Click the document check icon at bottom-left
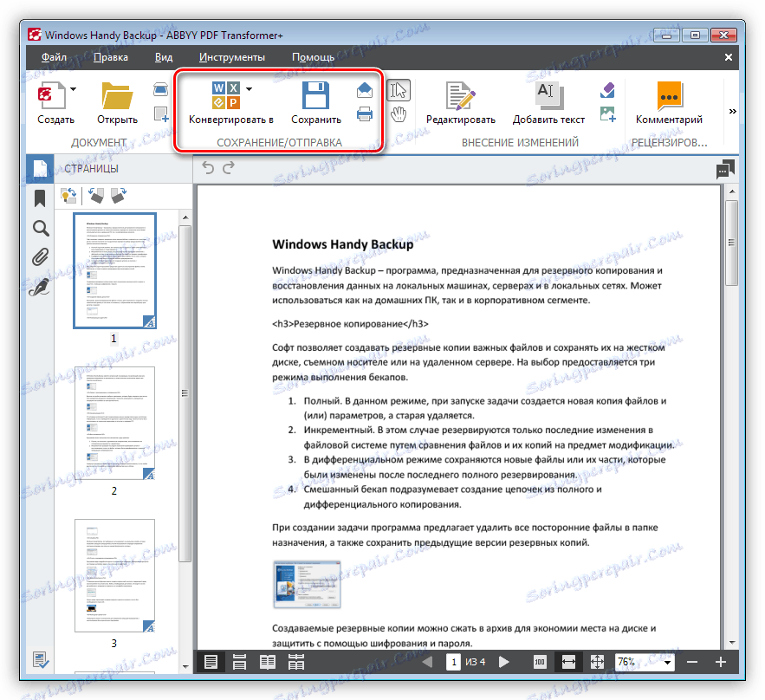The height and width of the screenshot is (700, 765). click(40, 660)
